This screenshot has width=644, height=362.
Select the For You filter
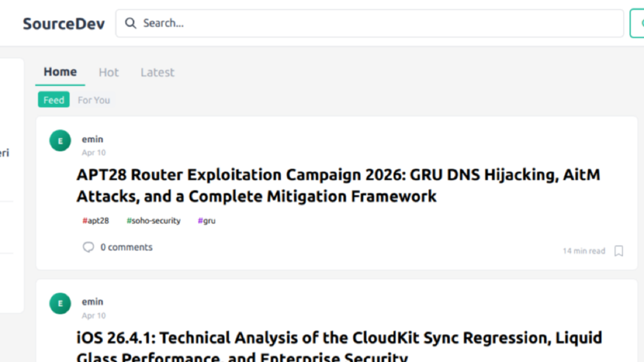coord(93,100)
